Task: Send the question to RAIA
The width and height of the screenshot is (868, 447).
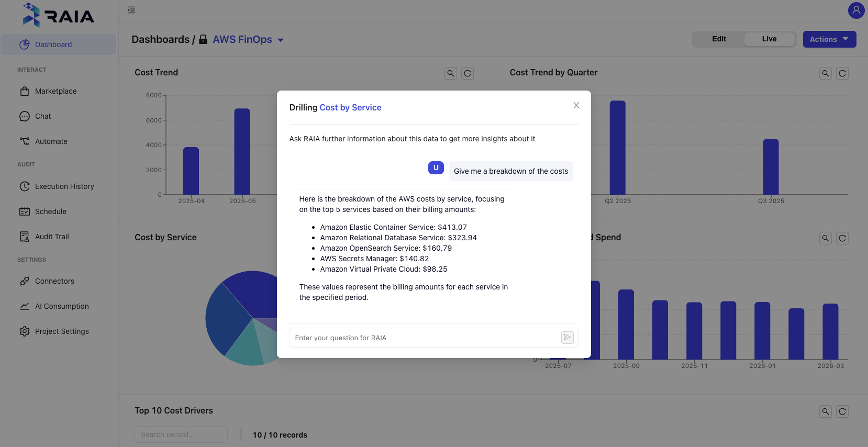Action: (x=567, y=338)
